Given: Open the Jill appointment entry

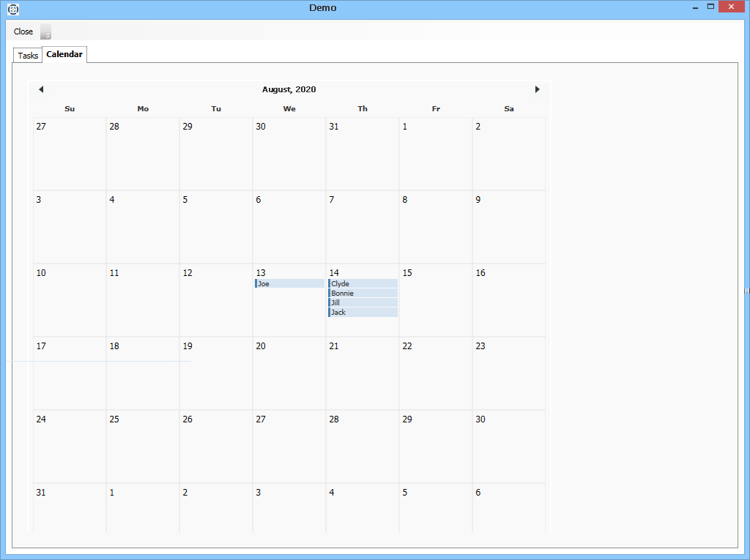Looking at the screenshot, I should coord(363,302).
